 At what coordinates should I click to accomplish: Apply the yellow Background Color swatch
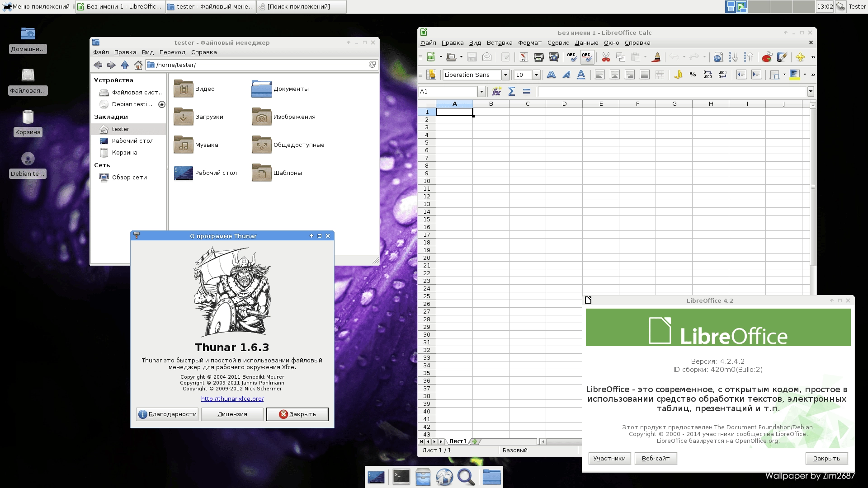coord(795,75)
